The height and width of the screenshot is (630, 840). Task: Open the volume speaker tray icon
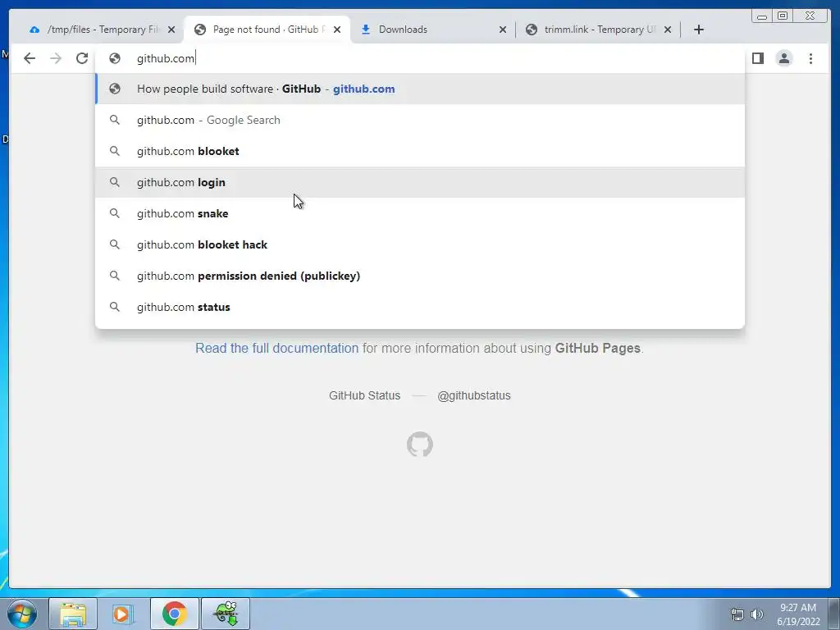(x=757, y=614)
